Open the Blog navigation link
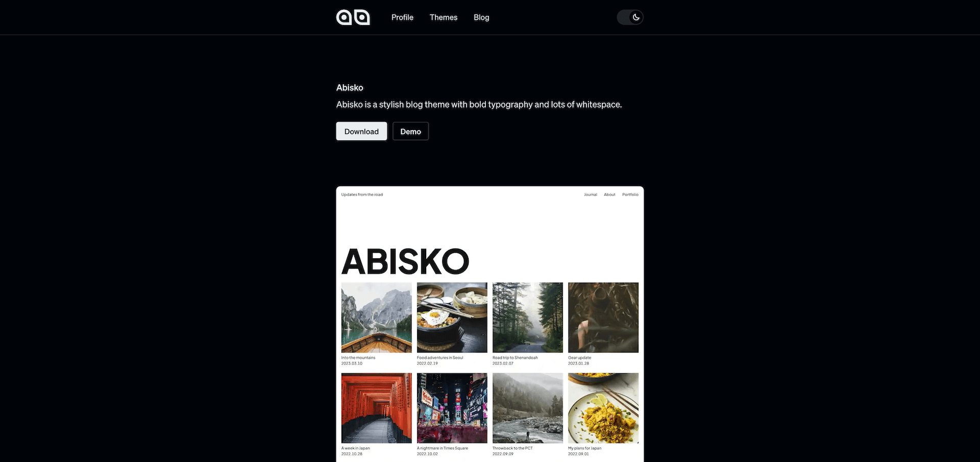The height and width of the screenshot is (462, 980). (x=481, y=17)
